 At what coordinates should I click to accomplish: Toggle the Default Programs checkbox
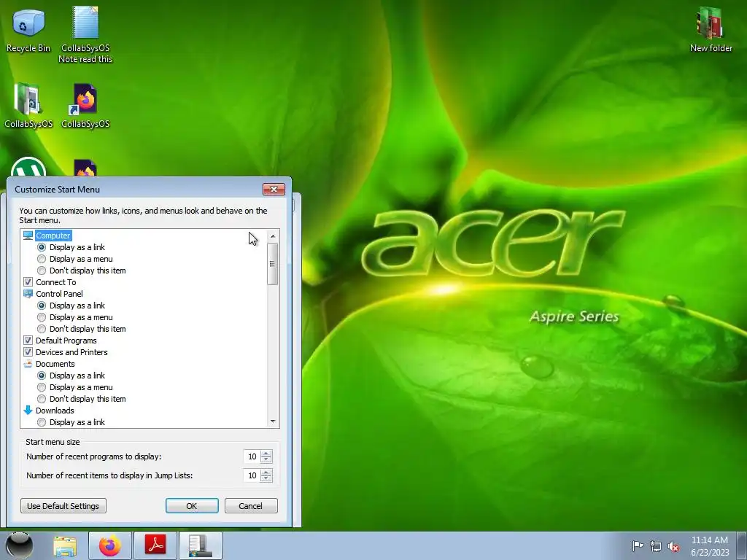pos(28,341)
